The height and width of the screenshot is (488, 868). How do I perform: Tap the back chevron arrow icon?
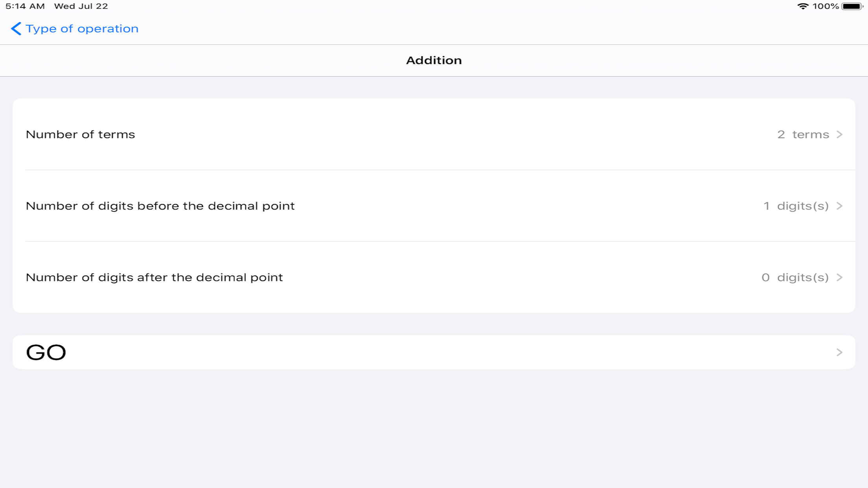click(x=16, y=29)
